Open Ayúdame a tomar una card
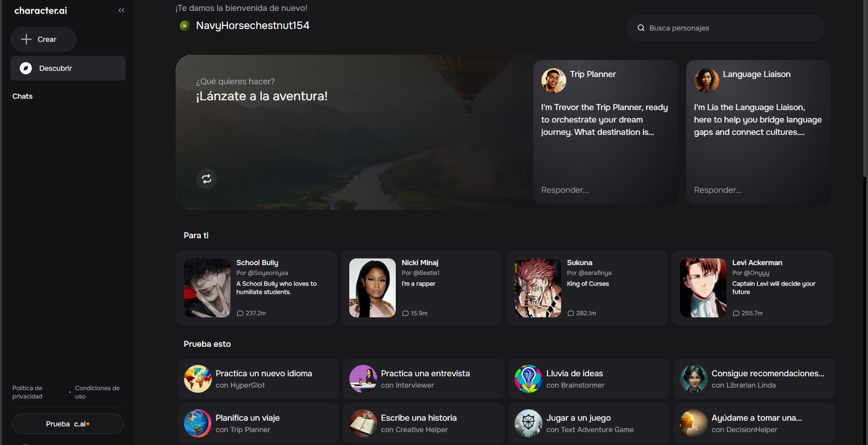The height and width of the screenshot is (445, 868). [x=754, y=423]
